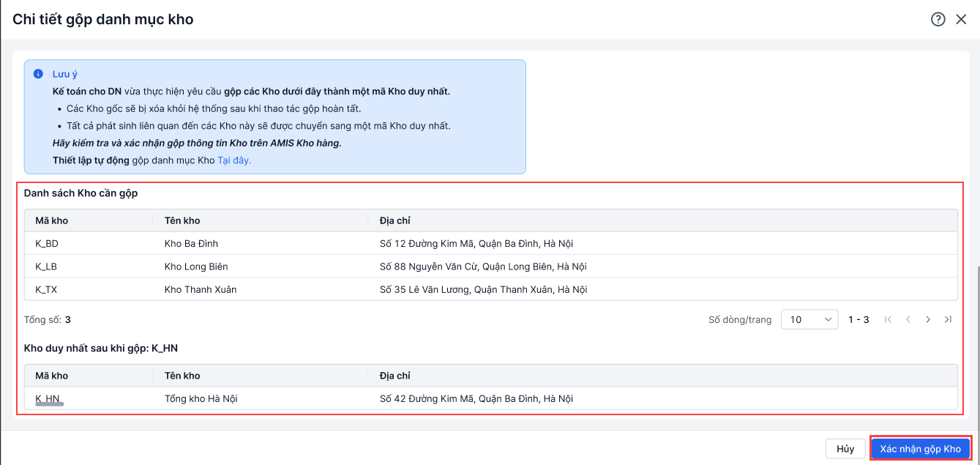Jump to the last page arrow

tap(948, 319)
